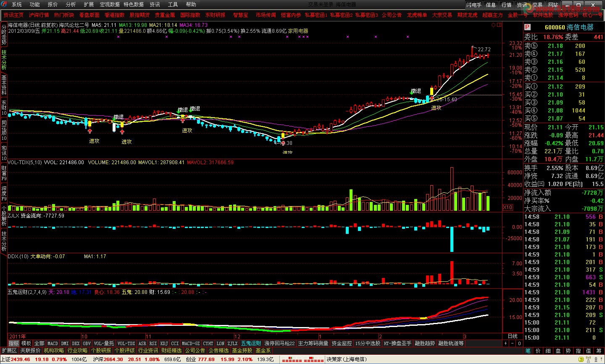Open the 关联报价 tab
Screen dimensions: 605x364
[x=30, y=351]
